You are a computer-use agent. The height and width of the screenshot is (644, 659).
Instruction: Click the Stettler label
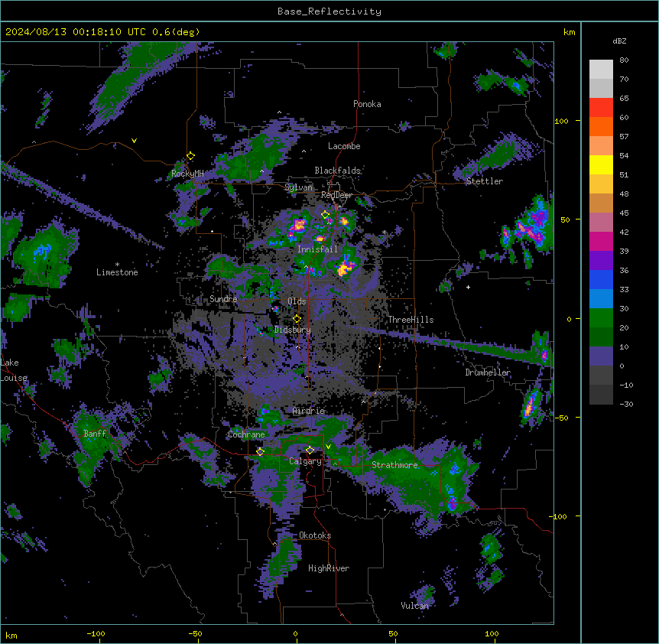pos(485,181)
